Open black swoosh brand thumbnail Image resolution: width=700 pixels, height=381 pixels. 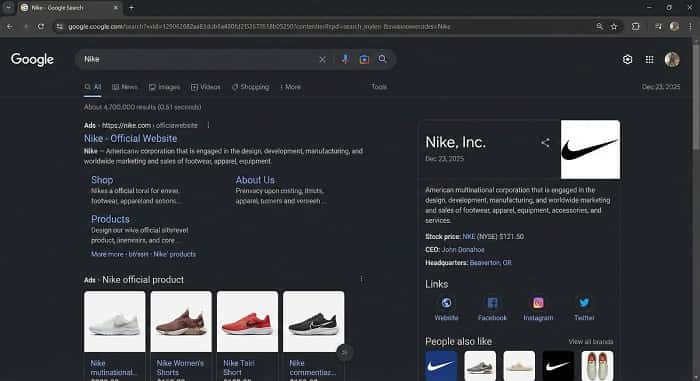pyautogui.click(x=558, y=366)
